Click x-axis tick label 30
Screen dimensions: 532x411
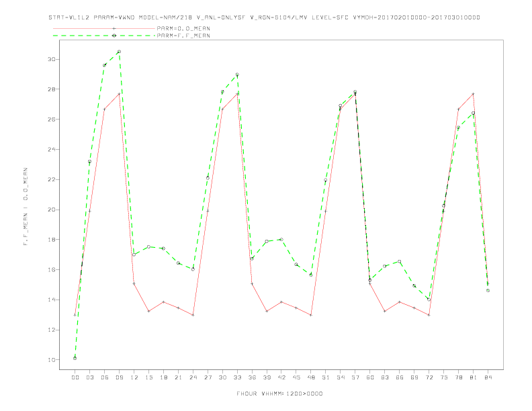pyautogui.click(x=222, y=377)
